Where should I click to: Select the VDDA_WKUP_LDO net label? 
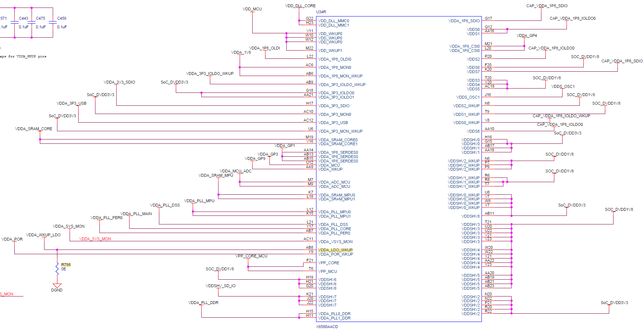43,235
